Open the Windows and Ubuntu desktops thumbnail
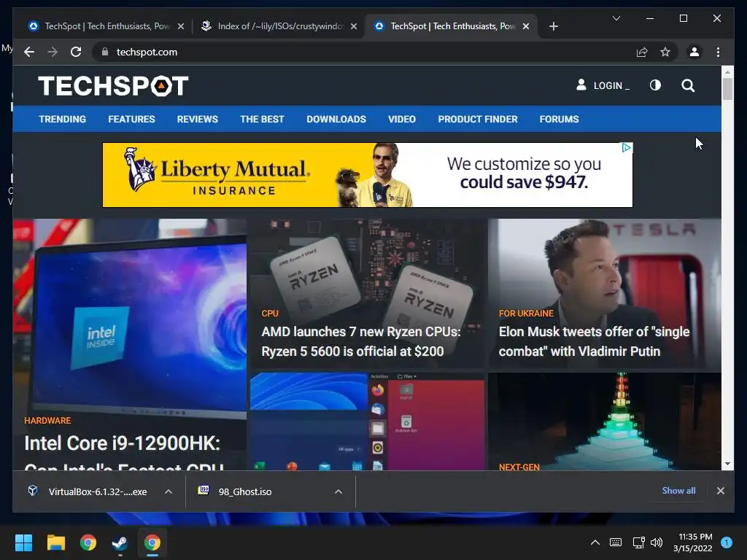 368,421
